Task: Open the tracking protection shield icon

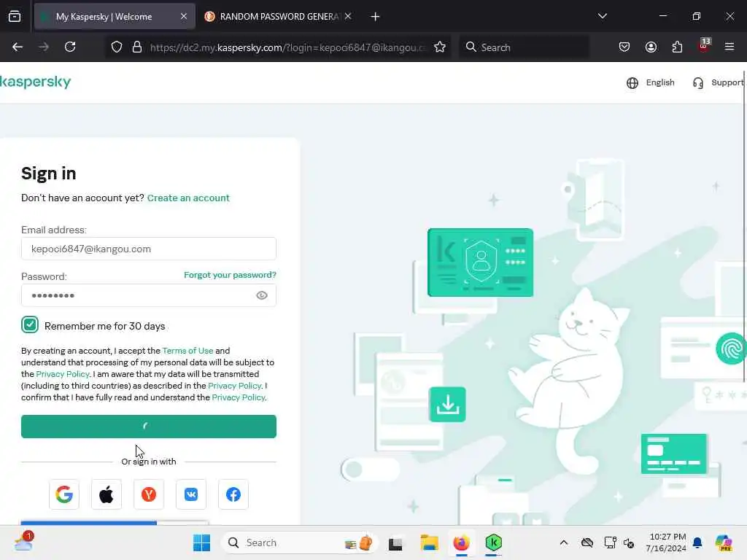Action: point(117,47)
